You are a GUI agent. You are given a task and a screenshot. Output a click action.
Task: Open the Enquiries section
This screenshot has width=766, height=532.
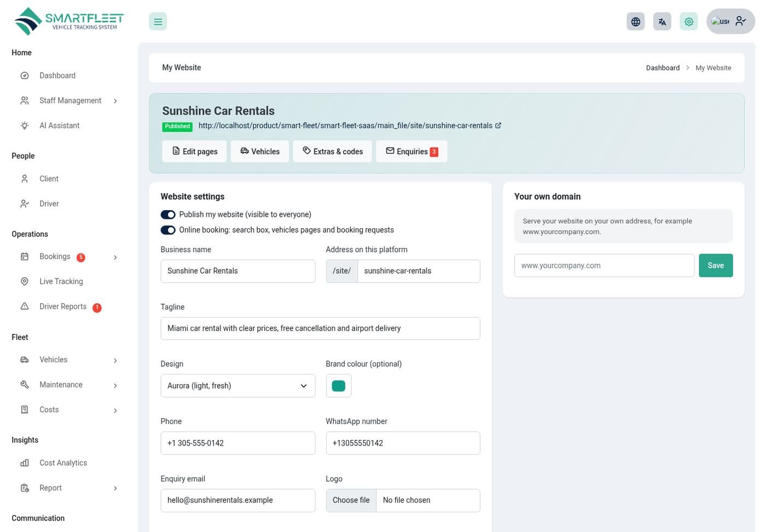412,152
